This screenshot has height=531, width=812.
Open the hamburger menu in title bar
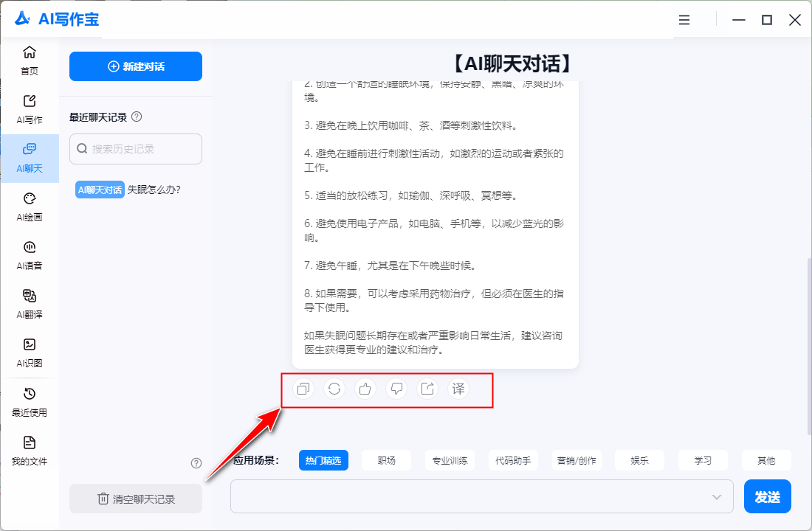tap(684, 20)
